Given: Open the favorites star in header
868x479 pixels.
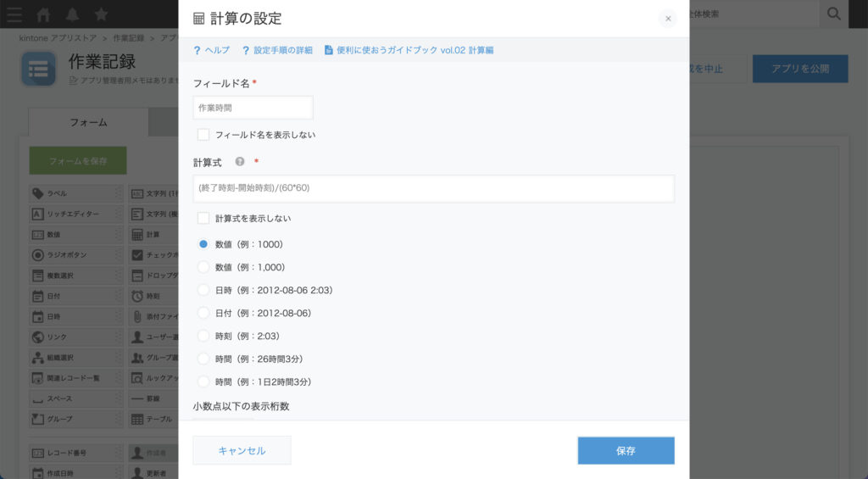Looking at the screenshot, I should click(x=102, y=14).
